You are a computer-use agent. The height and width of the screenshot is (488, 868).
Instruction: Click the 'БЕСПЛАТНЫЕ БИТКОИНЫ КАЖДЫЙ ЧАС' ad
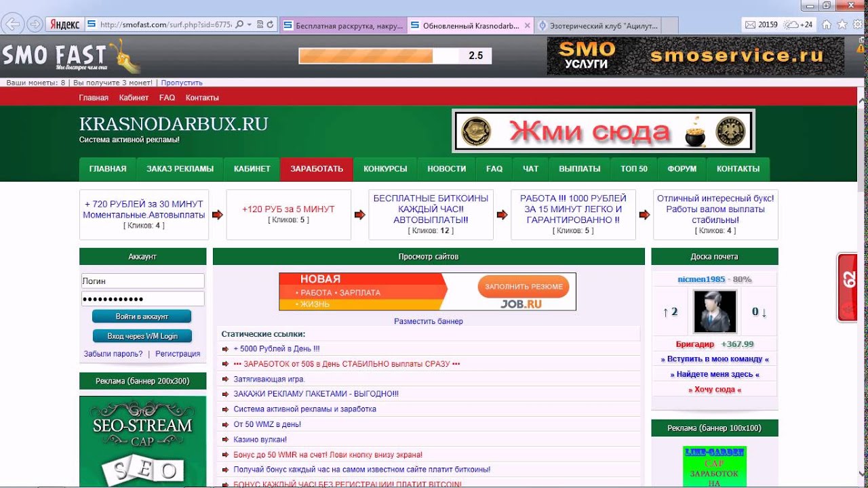431,209
